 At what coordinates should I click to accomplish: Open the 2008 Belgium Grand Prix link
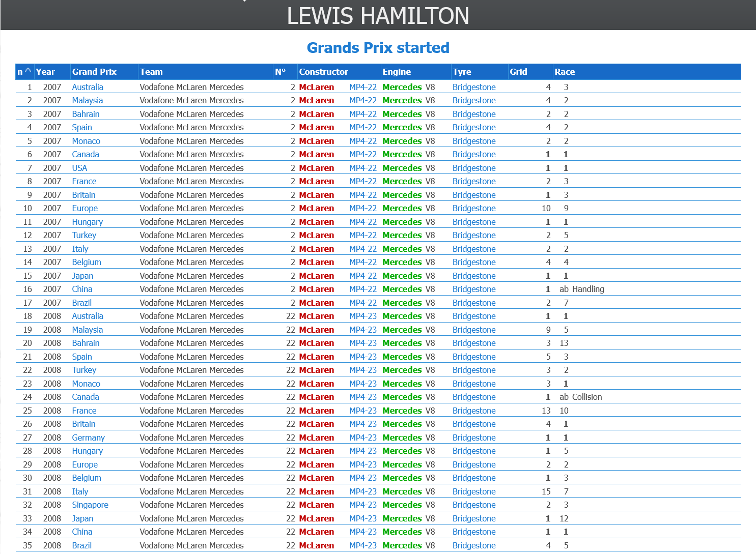pyautogui.click(x=87, y=478)
